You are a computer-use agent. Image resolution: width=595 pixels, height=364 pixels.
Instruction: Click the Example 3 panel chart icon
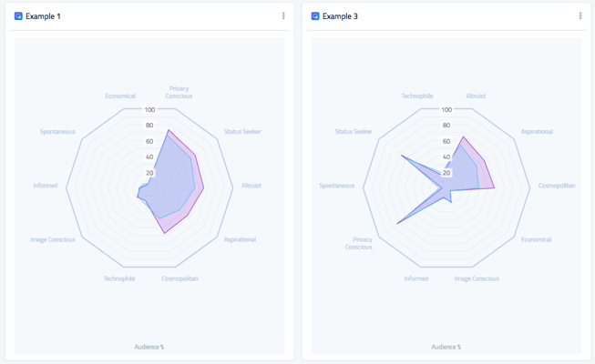coord(315,16)
